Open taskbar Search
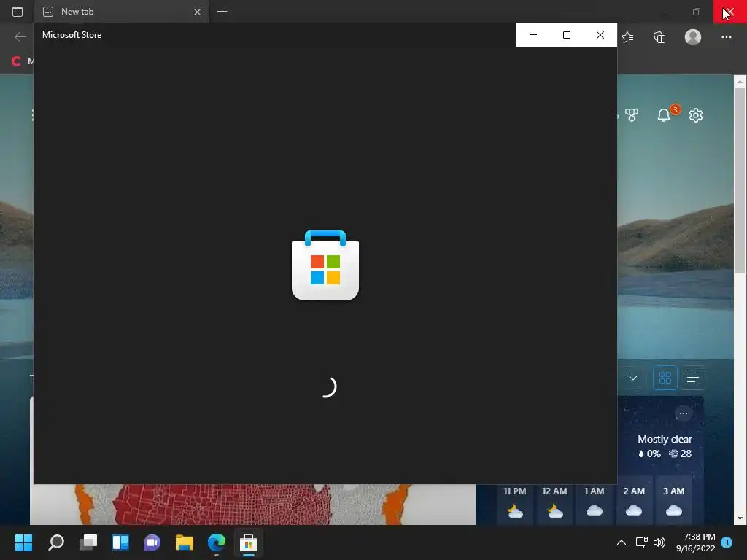 coord(55,542)
